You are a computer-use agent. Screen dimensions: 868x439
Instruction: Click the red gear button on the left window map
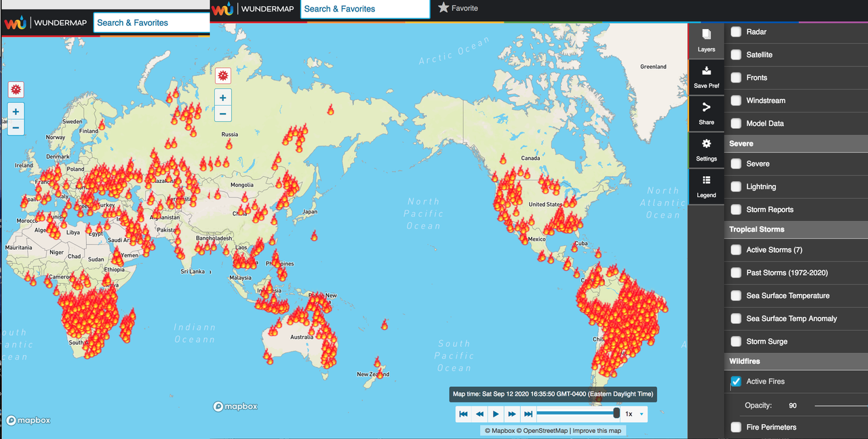16,89
